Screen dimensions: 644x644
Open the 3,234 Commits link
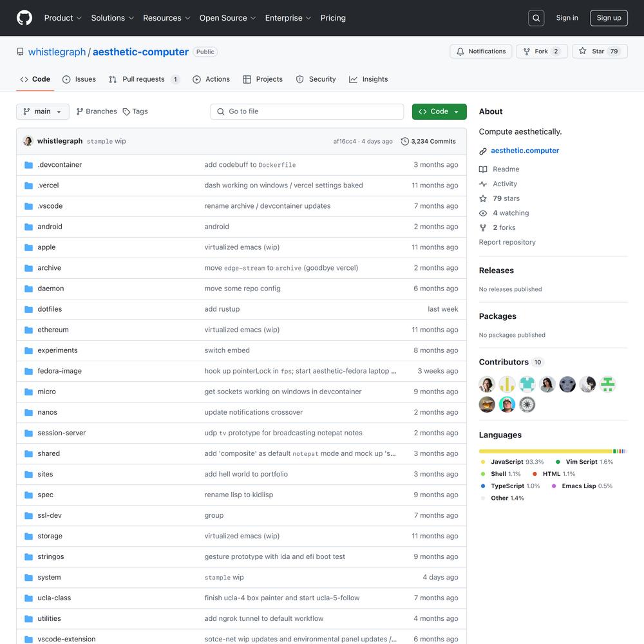click(429, 141)
